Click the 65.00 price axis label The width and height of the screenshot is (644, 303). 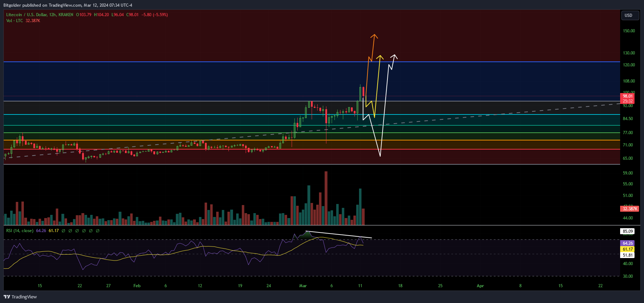[628, 158]
